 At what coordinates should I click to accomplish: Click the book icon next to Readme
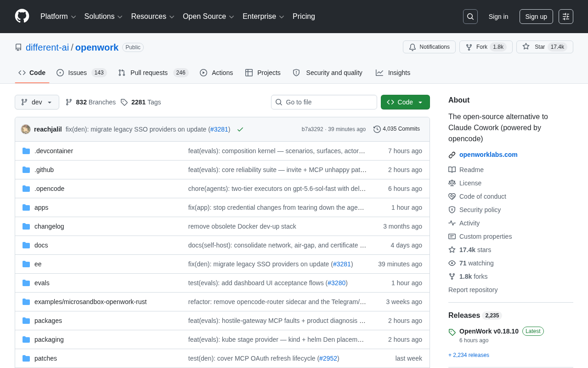coord(452,170)
